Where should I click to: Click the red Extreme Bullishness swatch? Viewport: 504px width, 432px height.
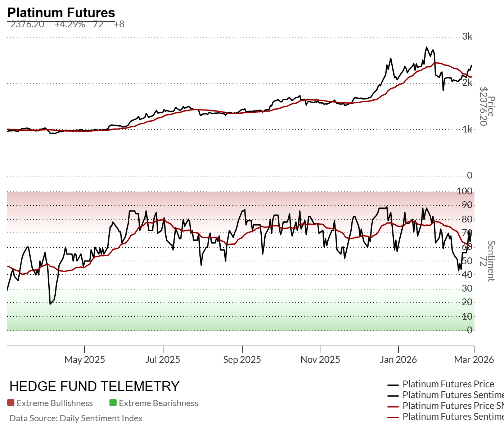click(11, 403)
